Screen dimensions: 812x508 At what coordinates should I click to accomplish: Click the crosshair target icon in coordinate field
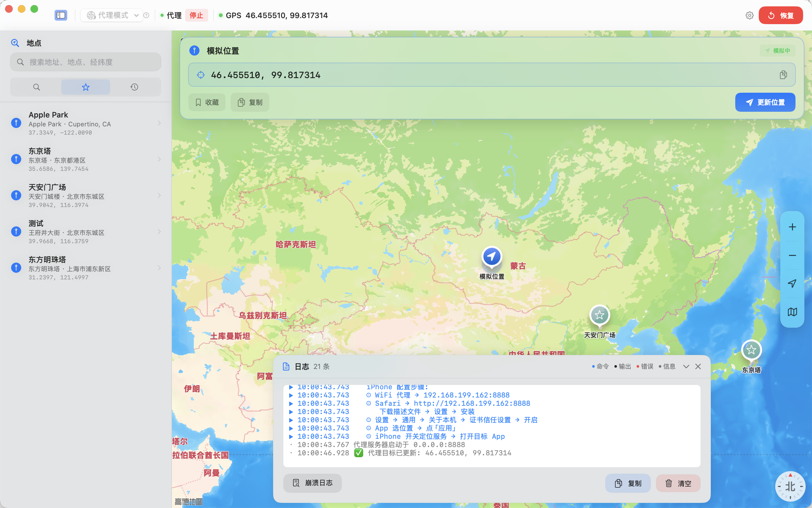tap(201, 75)
